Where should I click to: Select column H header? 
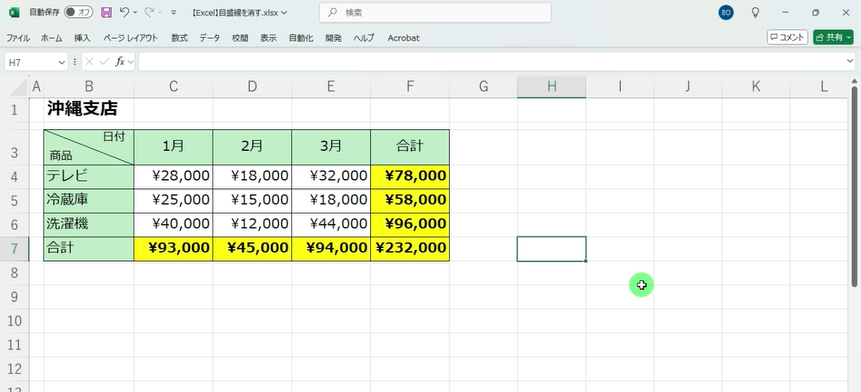click(551, 86)
